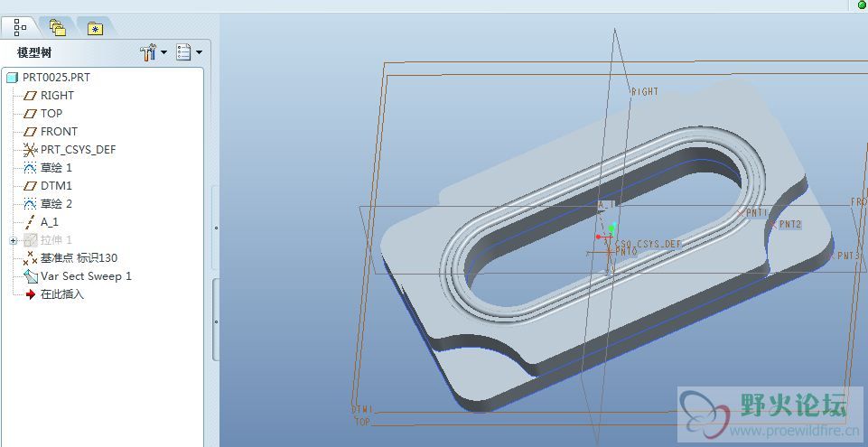Select the FRONT datum plane tree item

pyautogui.click(x=59, y=132)
